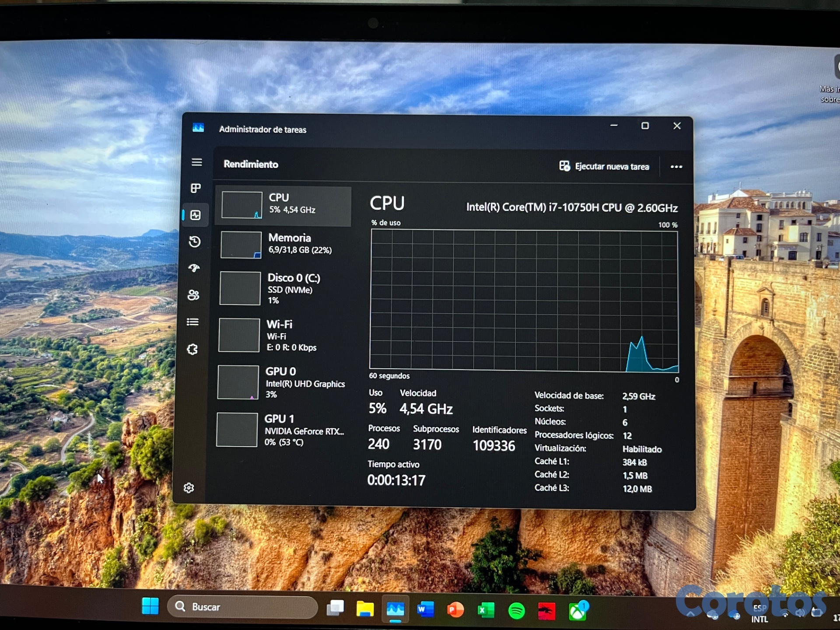Expand the hamburger navigation menu

[196, 162]
